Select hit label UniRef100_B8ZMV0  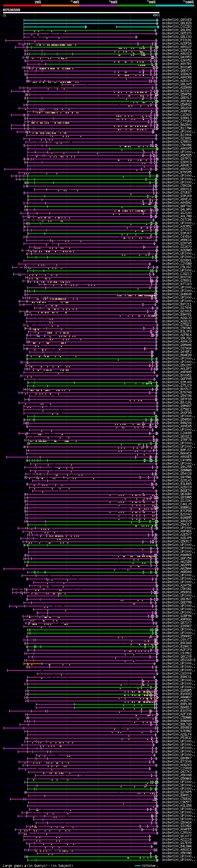(x=177, y=125)
